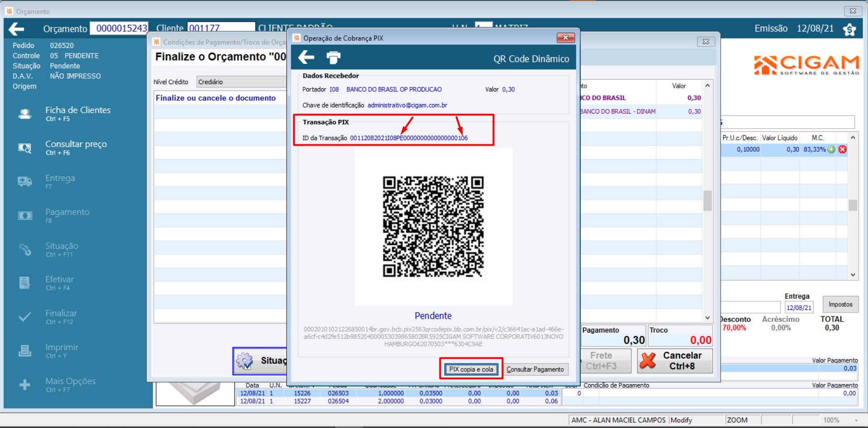Click the Frete Ctrl+F3 button
The image size is (868, 428).
click(x=606, y=361)
